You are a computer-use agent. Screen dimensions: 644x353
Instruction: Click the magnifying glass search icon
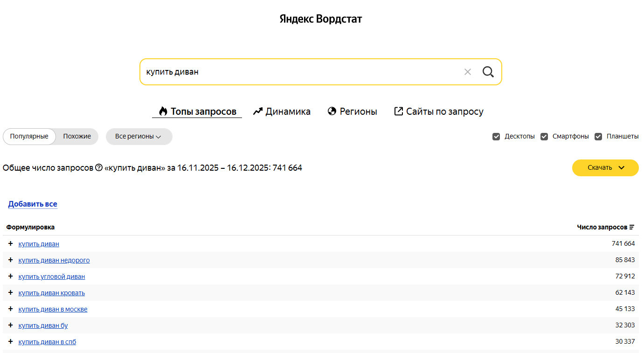[488, 72]
